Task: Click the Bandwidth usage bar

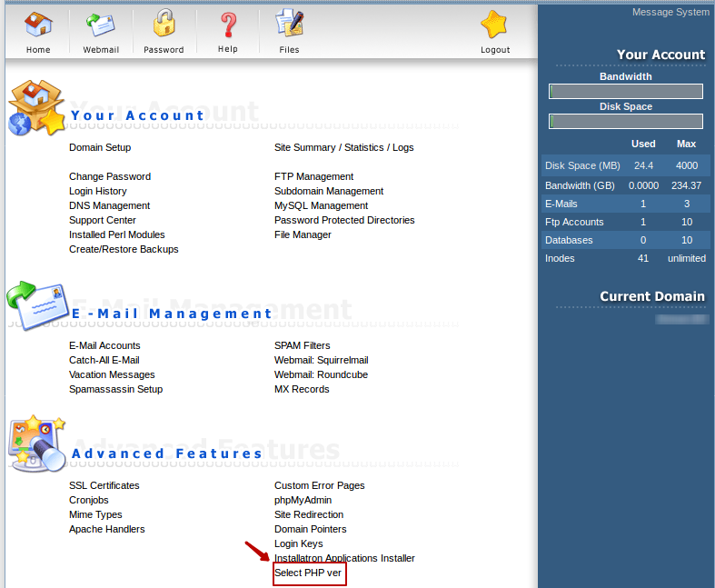Action: tap(625, 91)
